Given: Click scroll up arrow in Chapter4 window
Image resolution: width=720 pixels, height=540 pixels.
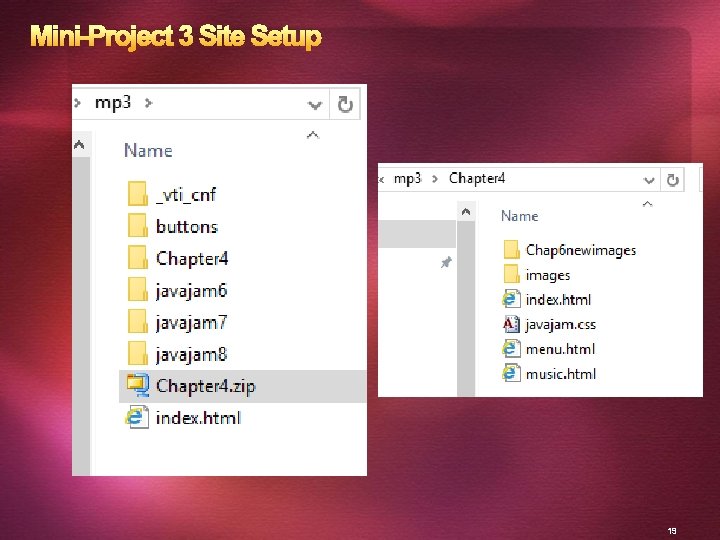Looking at the screenshot, I should pos(466,212).
